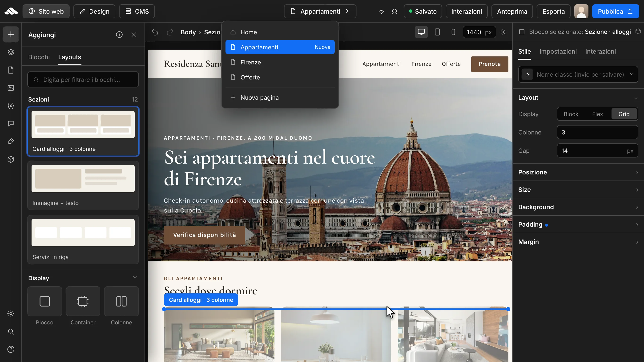Click the Redo arrow in canvas toolbar
644x362 pixels.
click(170, 32)
